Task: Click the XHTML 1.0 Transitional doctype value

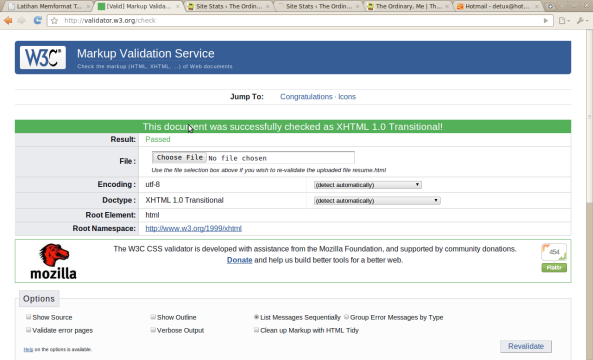Action: click(184, 200)
